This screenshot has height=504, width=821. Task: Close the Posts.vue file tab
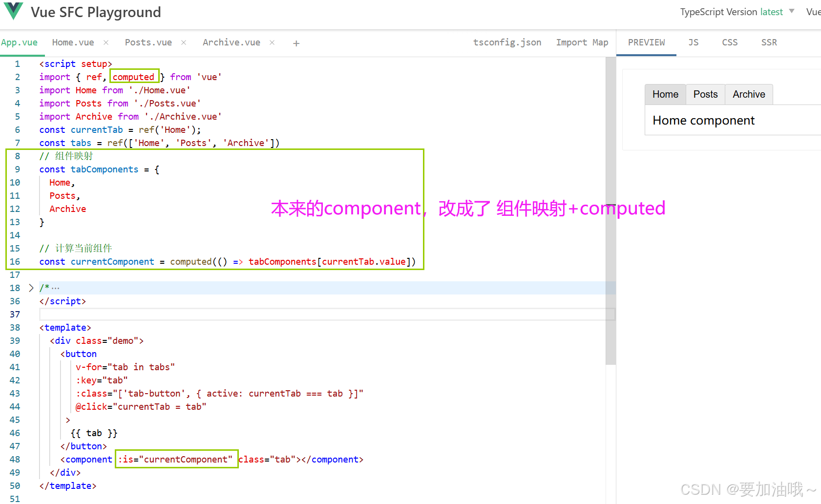pos(183,42)
